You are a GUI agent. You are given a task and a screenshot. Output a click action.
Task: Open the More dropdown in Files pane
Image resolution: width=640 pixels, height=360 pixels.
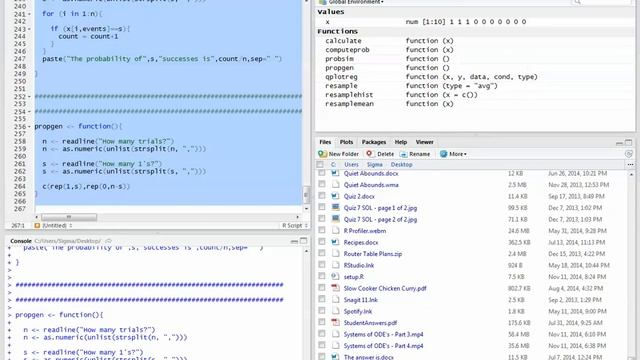pos(453,154)
